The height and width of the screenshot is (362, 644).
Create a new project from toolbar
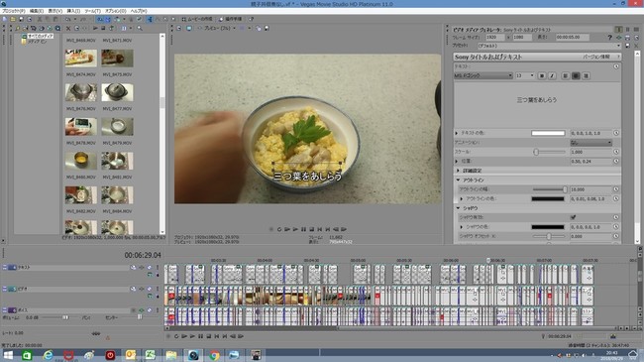(x=5, y=19)
